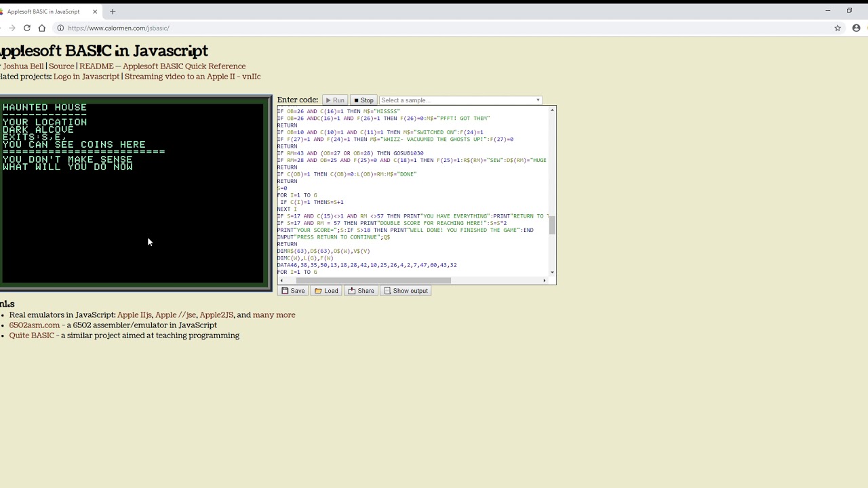
Task: Click the 'Enter code:' label
Action: pos(298,100)
